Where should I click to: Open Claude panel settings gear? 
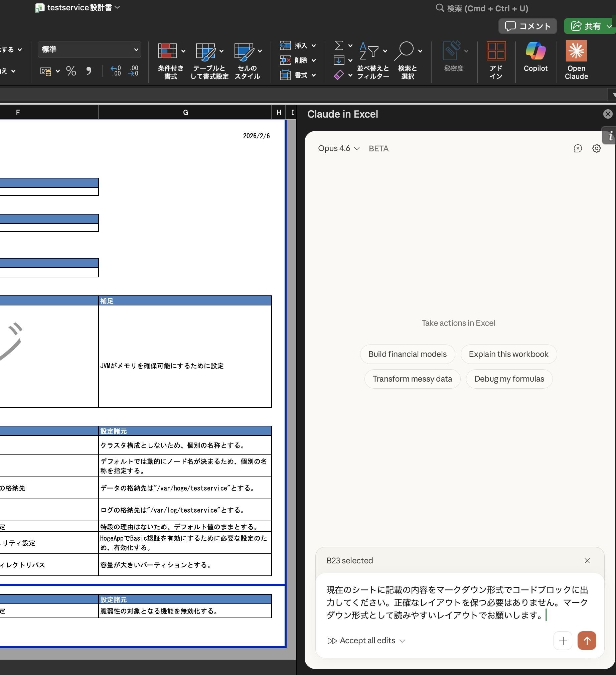(x=596, y=149)
